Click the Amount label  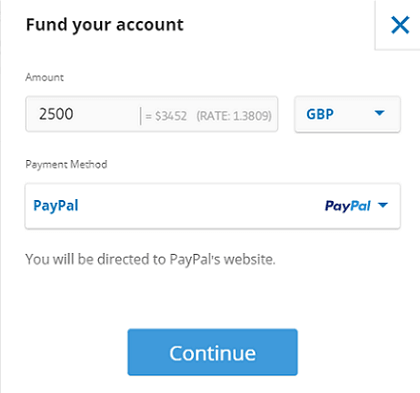click(44, 77)
